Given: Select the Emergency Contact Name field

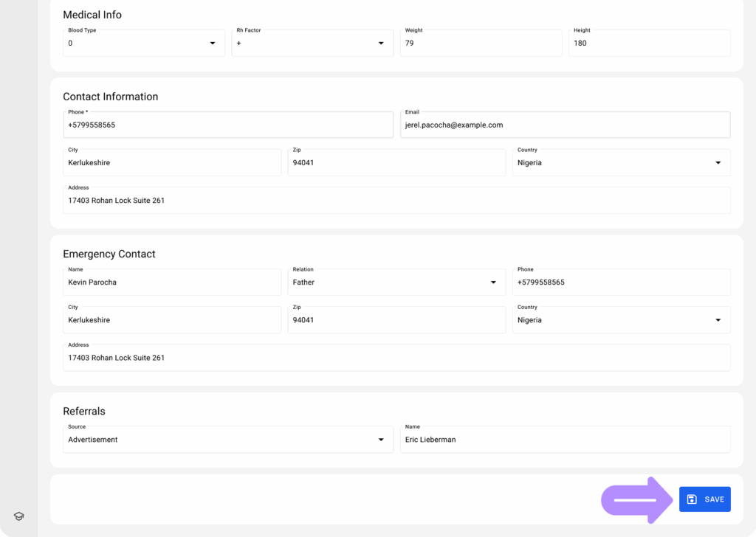Looking at the screenshot, I should (x=172, y=282).
